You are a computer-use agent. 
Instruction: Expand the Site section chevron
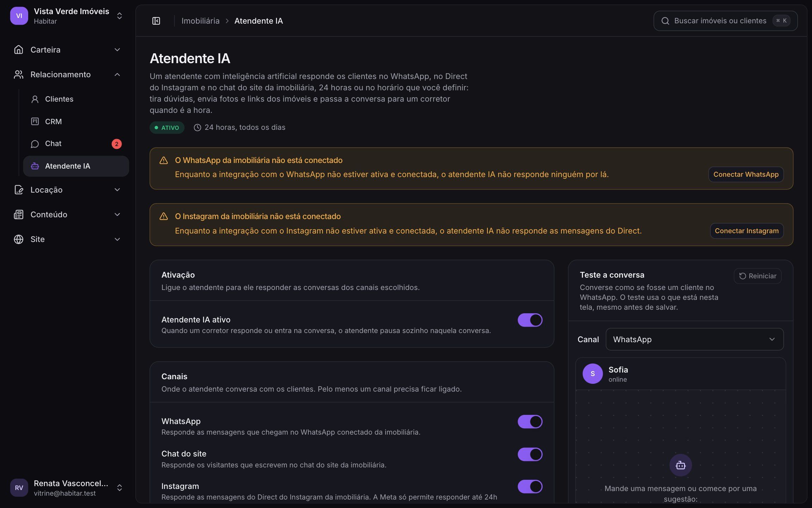(x=117, y=239)
